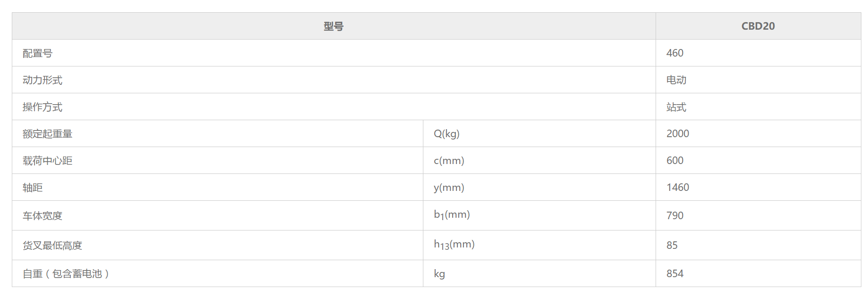Screen dimensions: 868x296
Task: Select the 站式 value cell
Action: pos(758,107)
